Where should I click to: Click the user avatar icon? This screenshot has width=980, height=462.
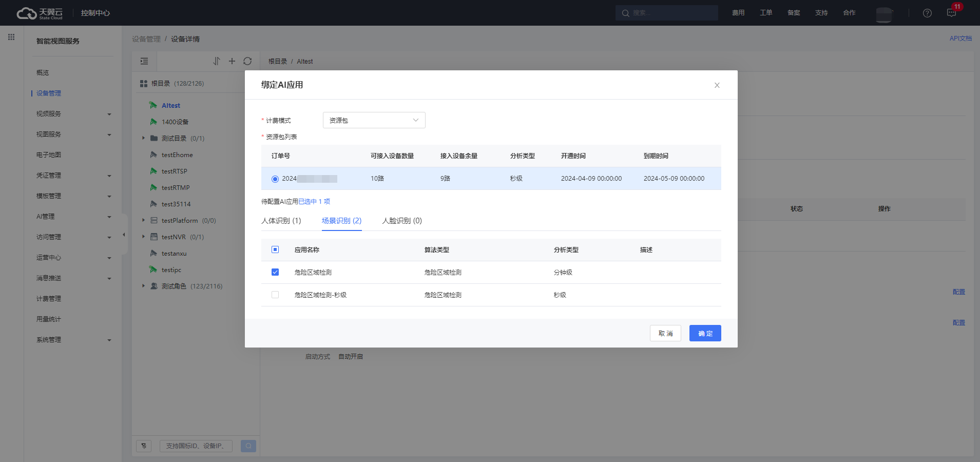[884, 14]
